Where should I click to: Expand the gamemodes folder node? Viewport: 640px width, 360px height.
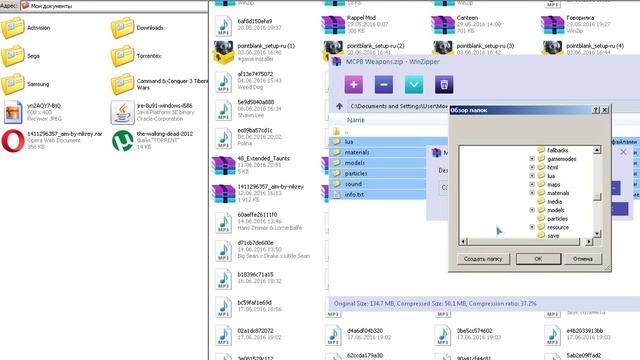(x=532, y=158)
